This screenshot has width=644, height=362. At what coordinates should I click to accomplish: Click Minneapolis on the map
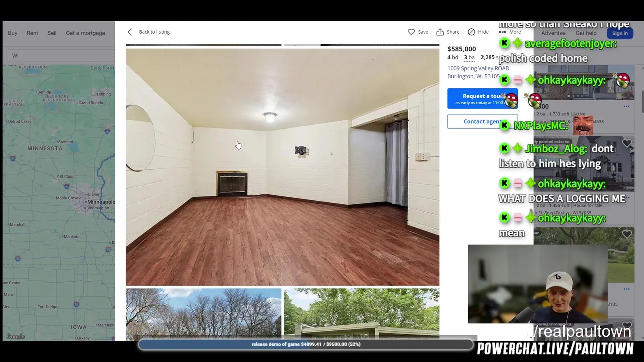tap(100, 202)
